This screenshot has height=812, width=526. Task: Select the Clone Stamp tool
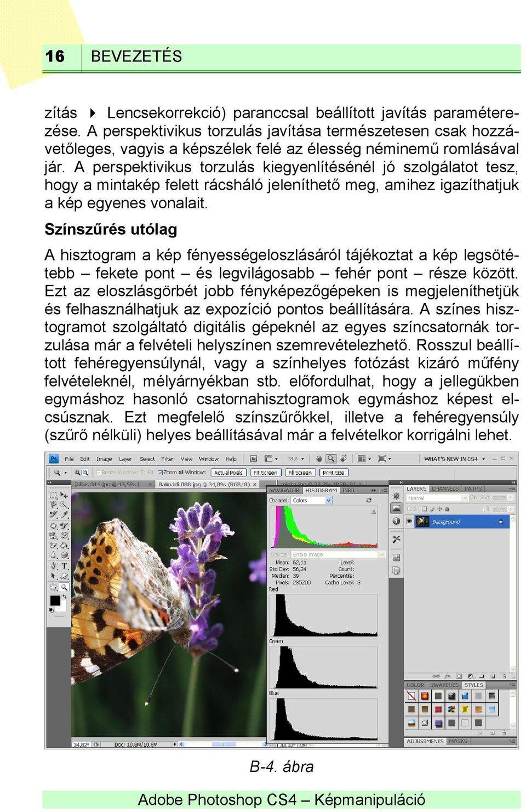tap(53, 535)
